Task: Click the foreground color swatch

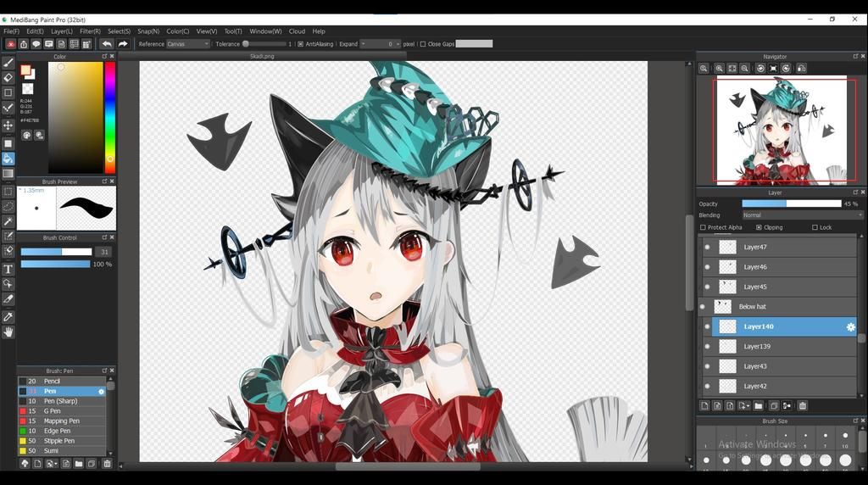Action: coord(25,70)
